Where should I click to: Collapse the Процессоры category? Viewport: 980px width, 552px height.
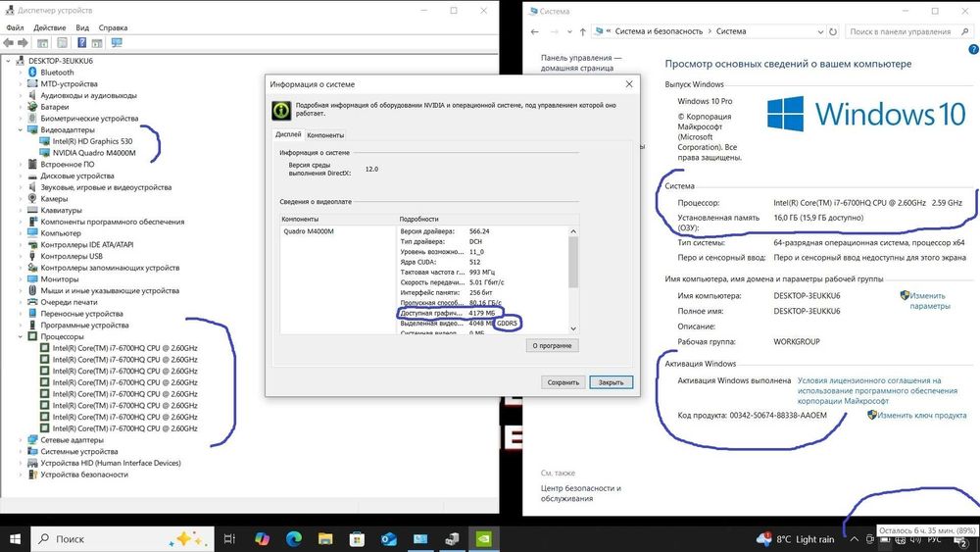[x=20, y=336]
